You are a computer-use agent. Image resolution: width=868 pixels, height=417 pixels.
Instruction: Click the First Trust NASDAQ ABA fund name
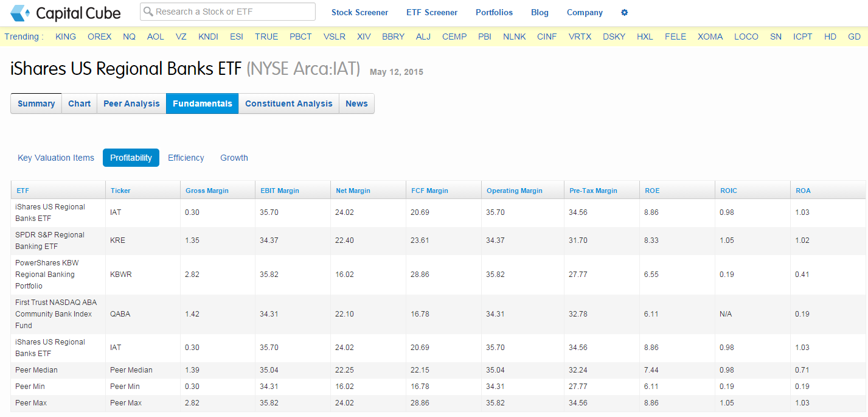coord(56,314)
